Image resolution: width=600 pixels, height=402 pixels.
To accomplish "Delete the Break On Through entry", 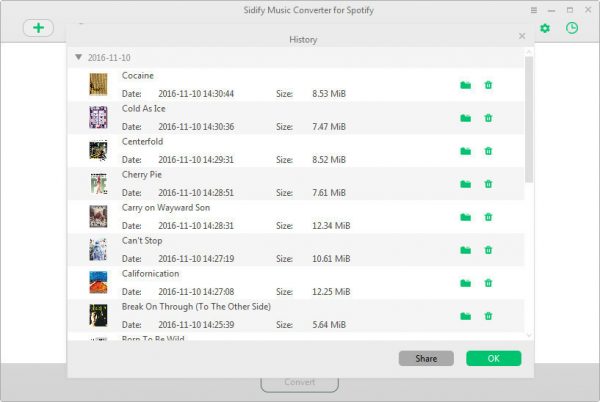I will pyautogui.click(x=488, y=316).
